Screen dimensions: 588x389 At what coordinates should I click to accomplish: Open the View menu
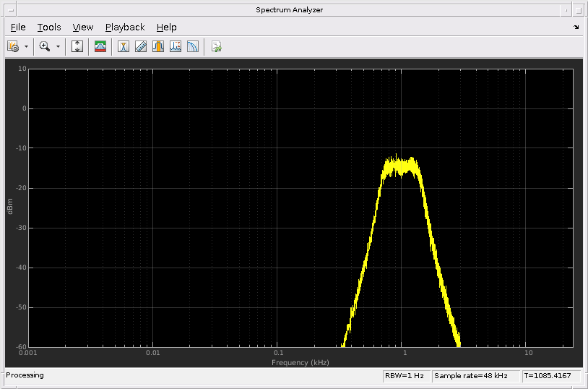[83, 27]
